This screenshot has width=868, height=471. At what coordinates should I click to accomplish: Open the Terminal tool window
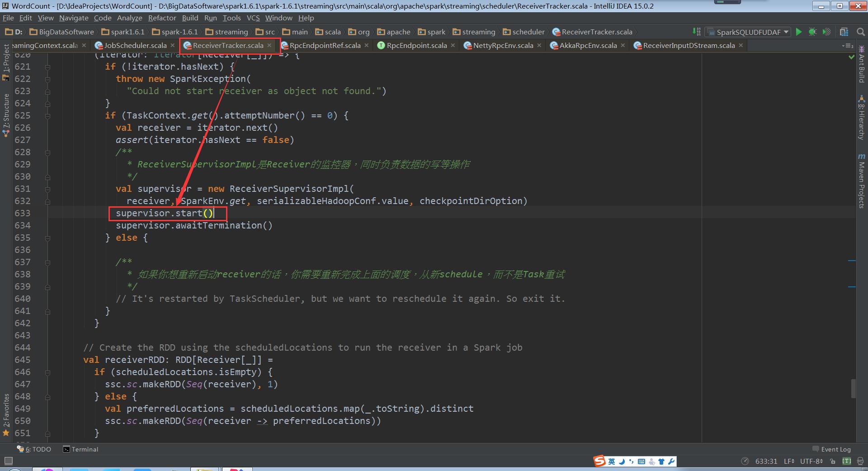coord(80,449)
